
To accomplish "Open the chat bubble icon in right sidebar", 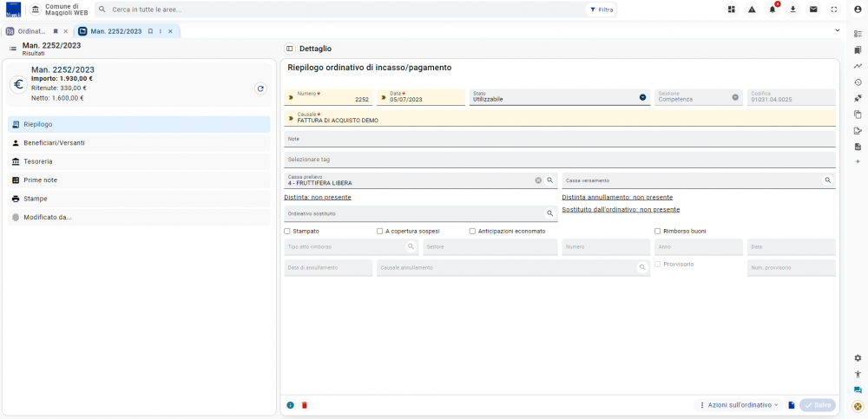I will (x=858, y=390).
